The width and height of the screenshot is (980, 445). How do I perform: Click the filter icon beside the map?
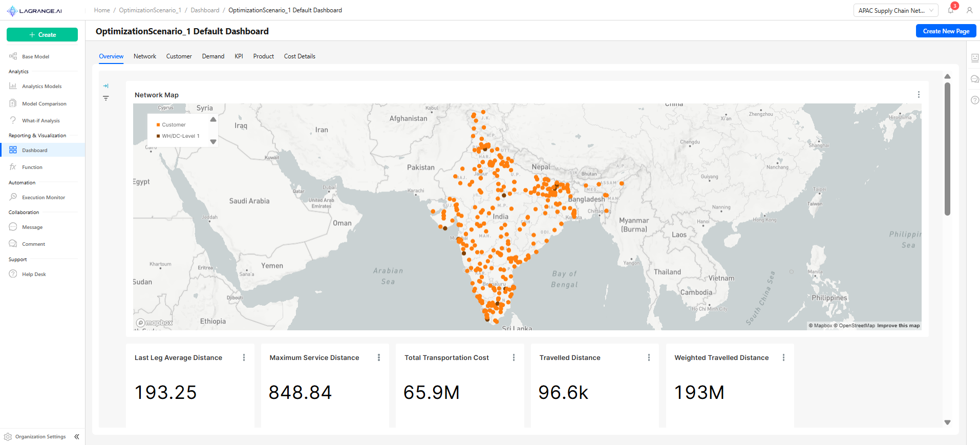tap(106, 98)
